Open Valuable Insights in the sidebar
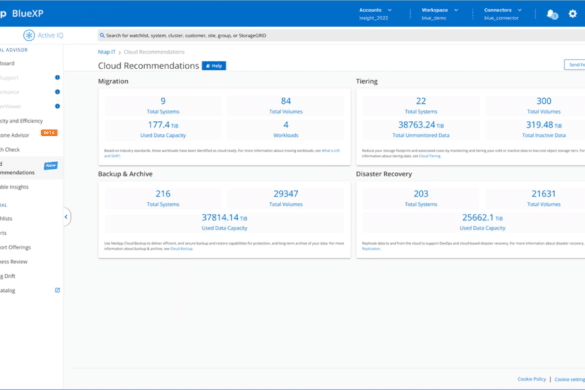 click(14, 187)
